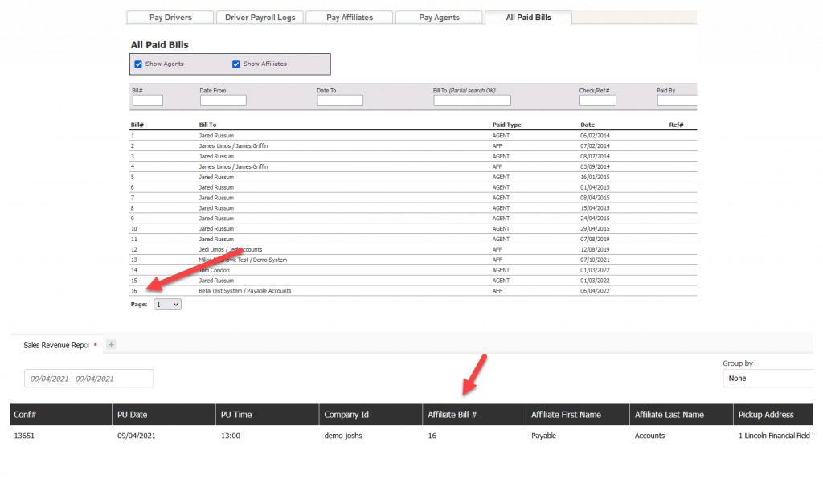The width and height of the screenshot is (823, 504).
Task: Open the report date range field
Action: click(x=88, y=379)
